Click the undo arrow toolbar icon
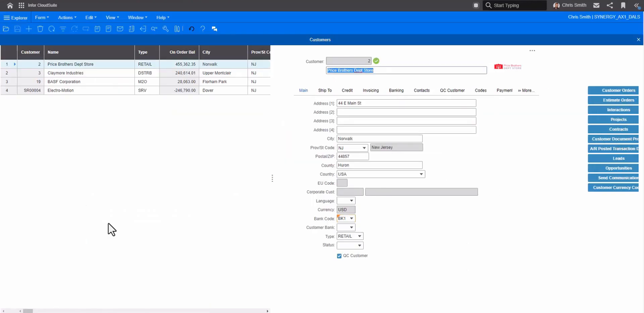 point(191,29)
